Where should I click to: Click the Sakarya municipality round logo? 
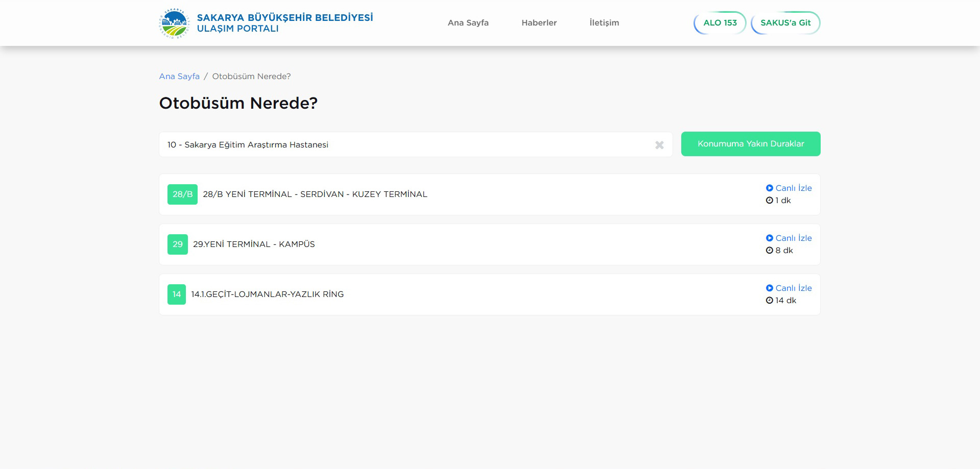174,23
